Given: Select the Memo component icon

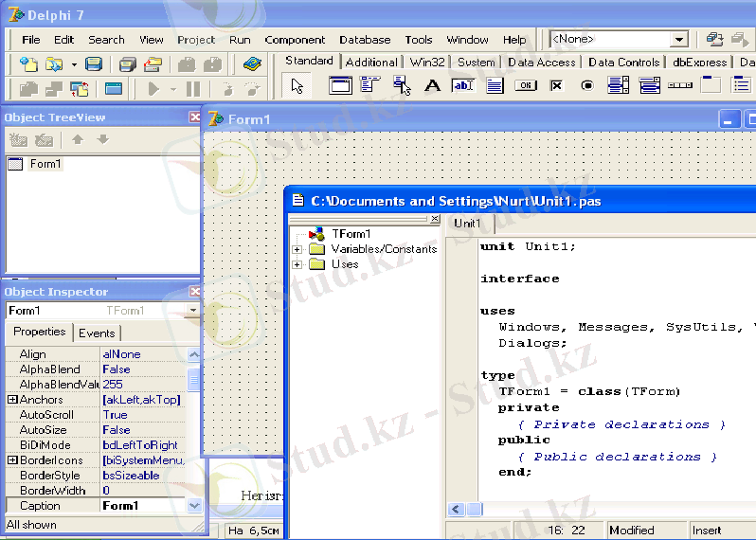Looking at the screenshot, I should (494, 86).
